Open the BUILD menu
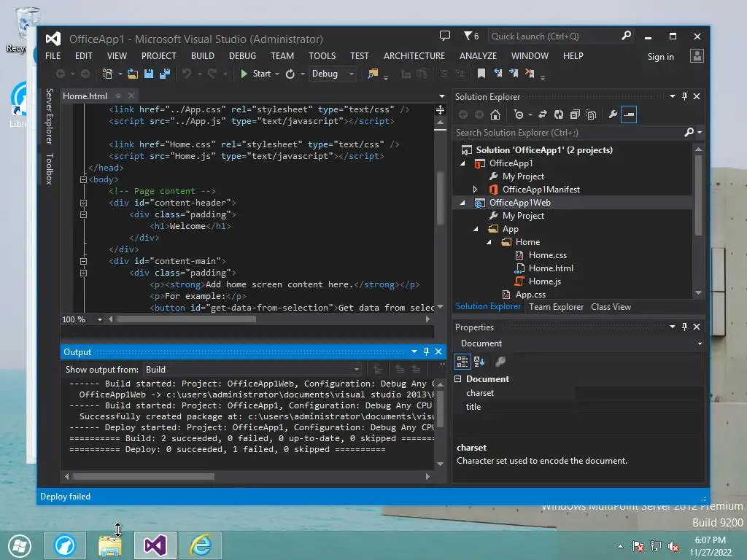 click(x=203, y=55)
